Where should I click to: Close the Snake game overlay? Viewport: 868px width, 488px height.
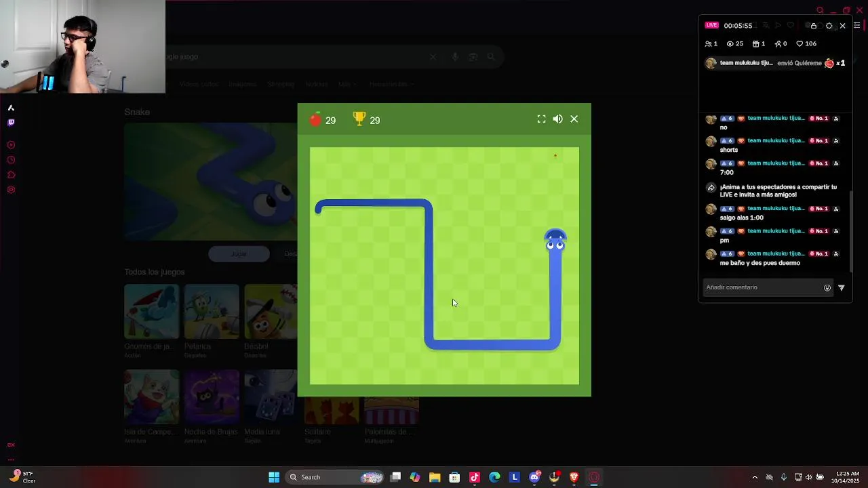pos(574,119)
